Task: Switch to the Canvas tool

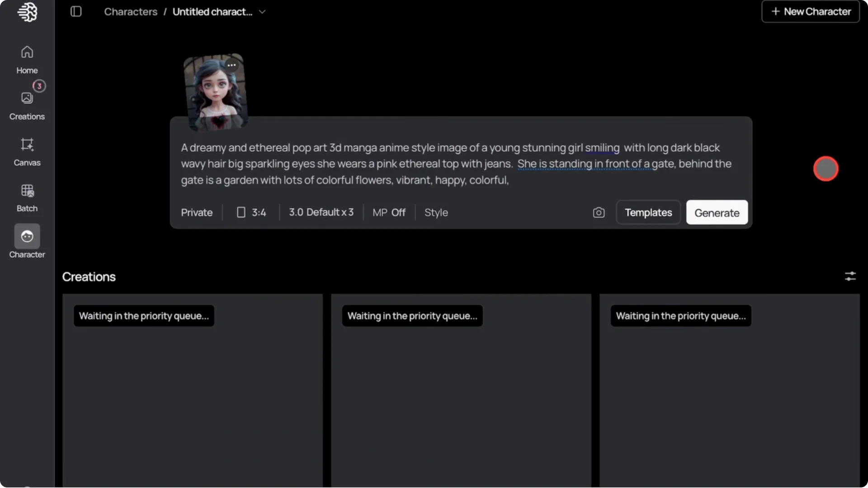Action: click(x=27, y=151)
